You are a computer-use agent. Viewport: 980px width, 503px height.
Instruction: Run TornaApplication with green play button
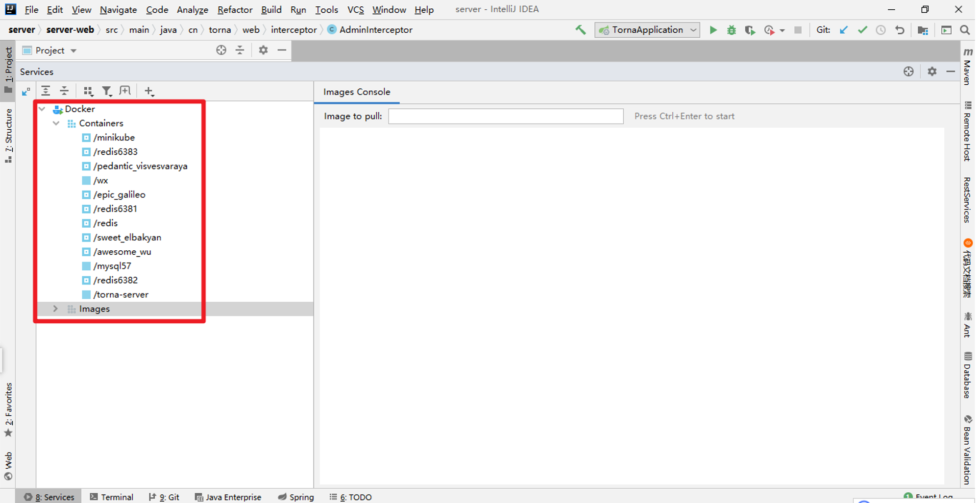(x=713, y=30)
